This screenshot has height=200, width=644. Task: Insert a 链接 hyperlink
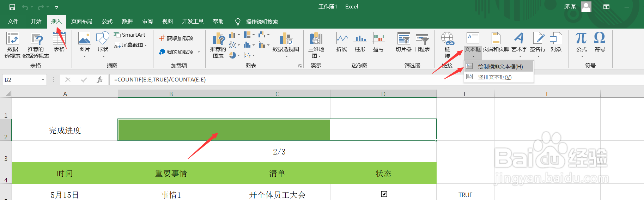(x=447, y=45)
